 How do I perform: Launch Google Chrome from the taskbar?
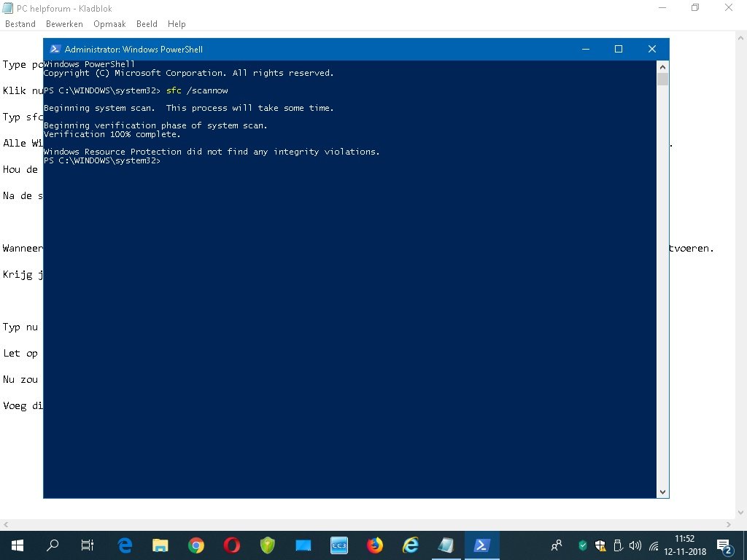point(196,545)
